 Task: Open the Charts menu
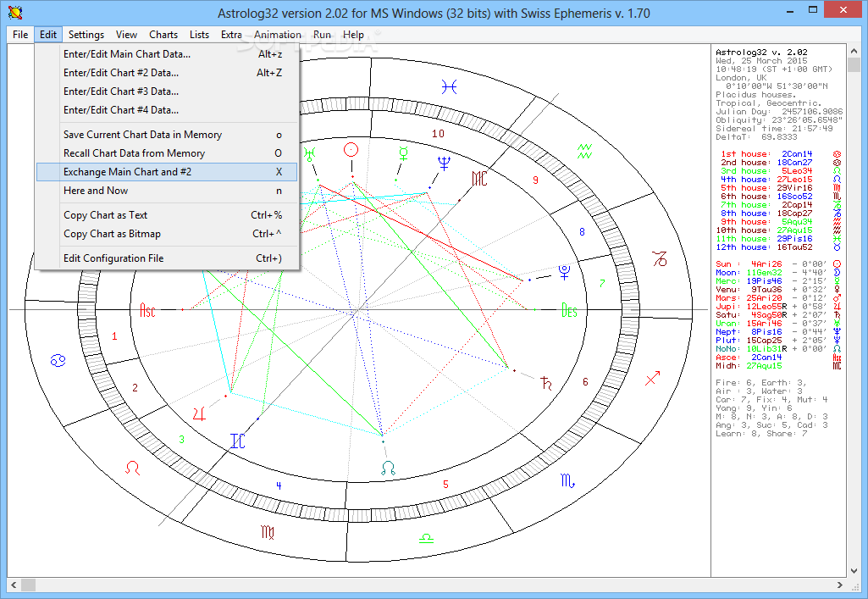[x=163, y=35]
